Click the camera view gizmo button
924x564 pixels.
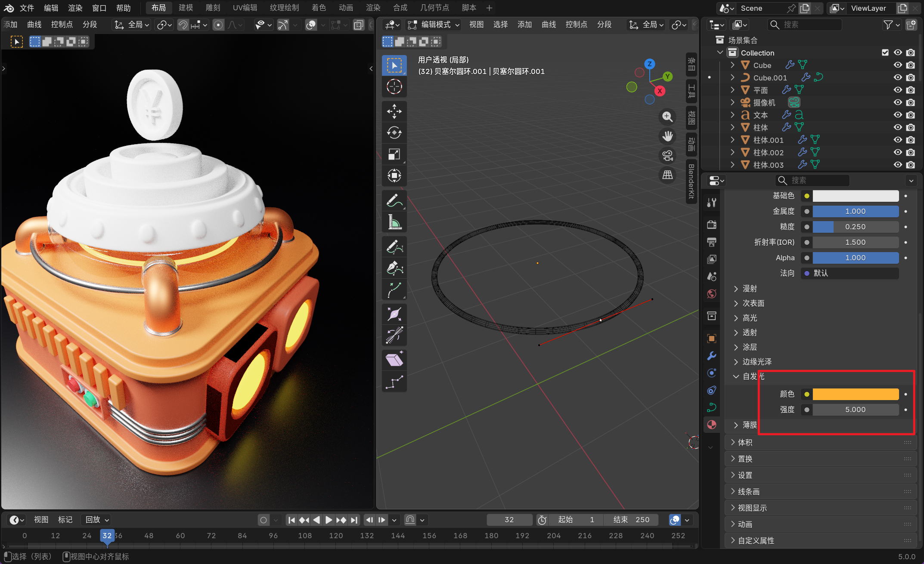pos(667,156)
